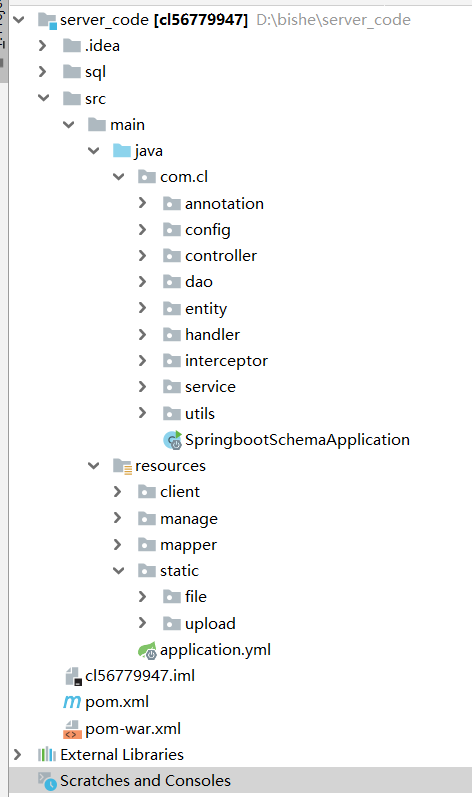Collapse the com.cl package

coord(118,177)
